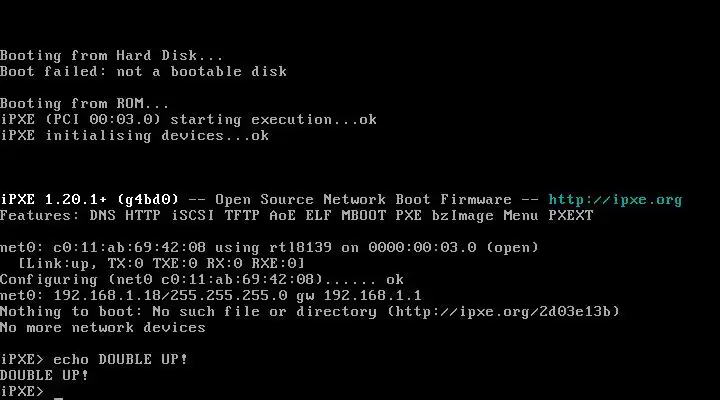Screen dimensions: 720x400
Task: Click the 'iPXE 1.20.1+ (g4bd0)' version text
Action: coord(89,200)
